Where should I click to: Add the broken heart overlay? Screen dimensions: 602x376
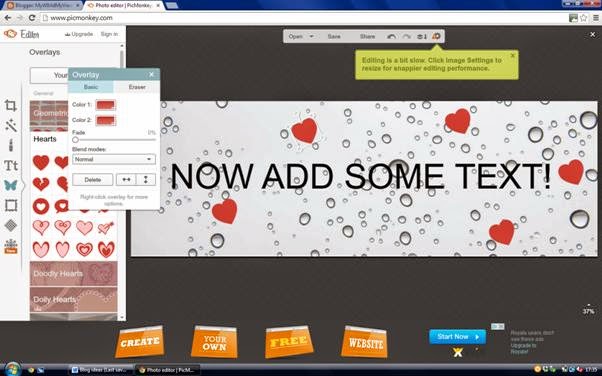41,184
